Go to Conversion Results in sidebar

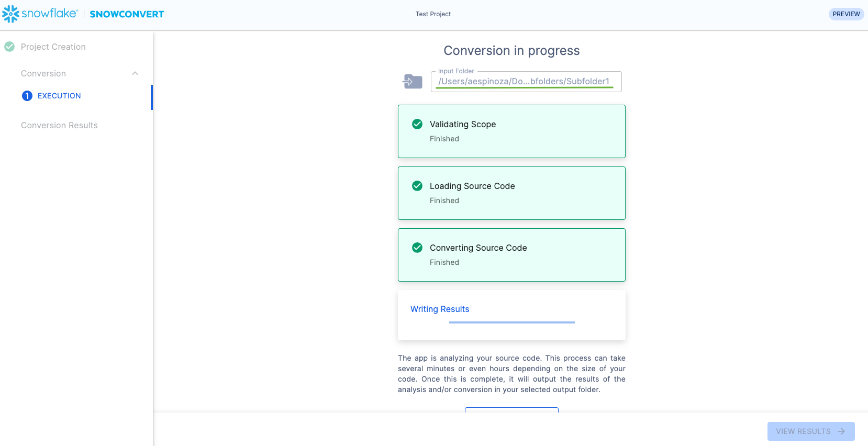click(x=59, y=125)
